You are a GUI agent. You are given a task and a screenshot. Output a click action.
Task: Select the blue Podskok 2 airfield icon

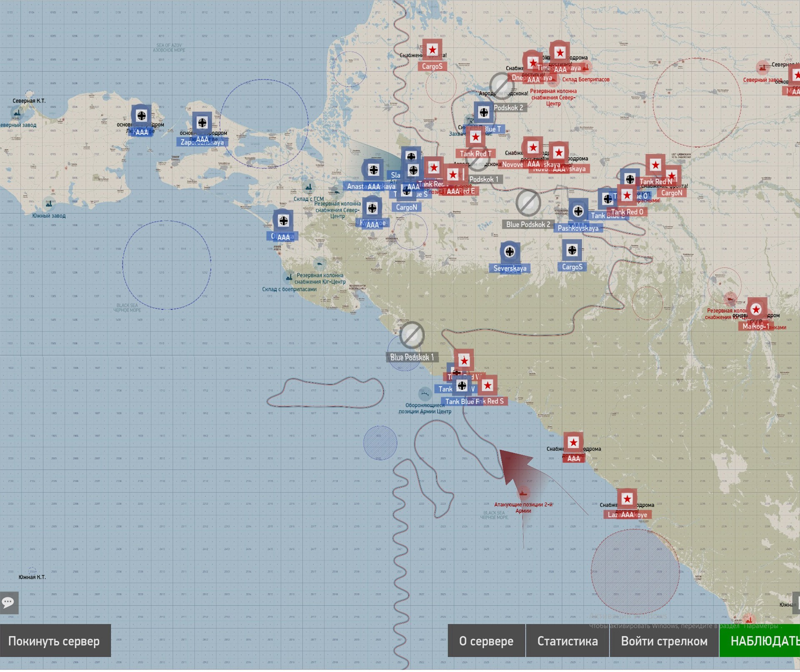click(x=484, y=112)
